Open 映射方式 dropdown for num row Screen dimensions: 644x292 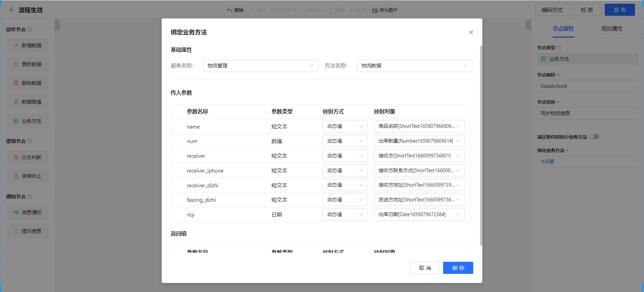point(345,141)
